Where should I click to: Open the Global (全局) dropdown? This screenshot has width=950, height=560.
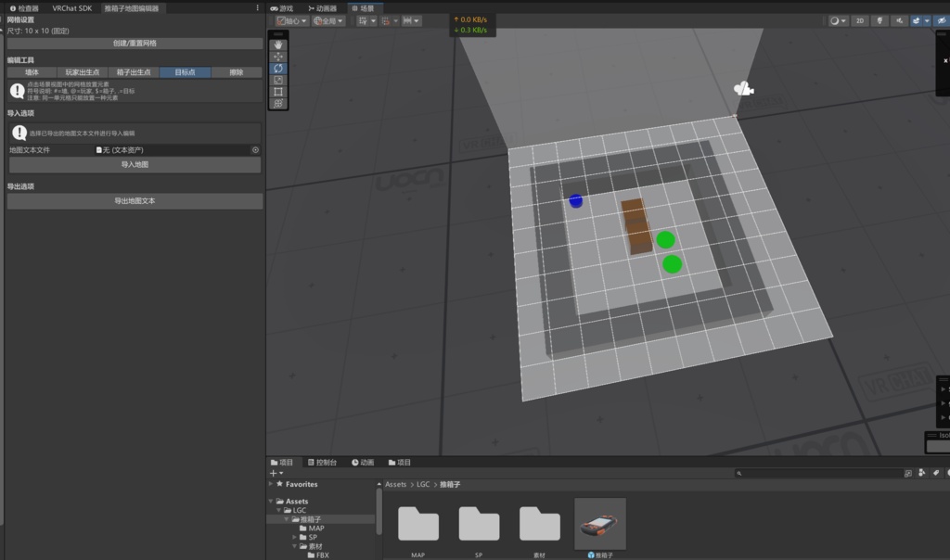pyautogui.click(x=327, y=20)
